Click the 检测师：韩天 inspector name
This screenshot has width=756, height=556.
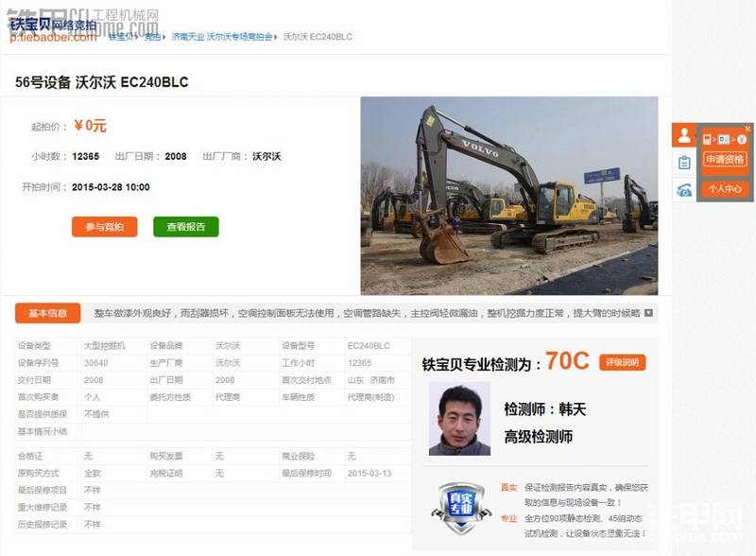(x=545, y=409)
